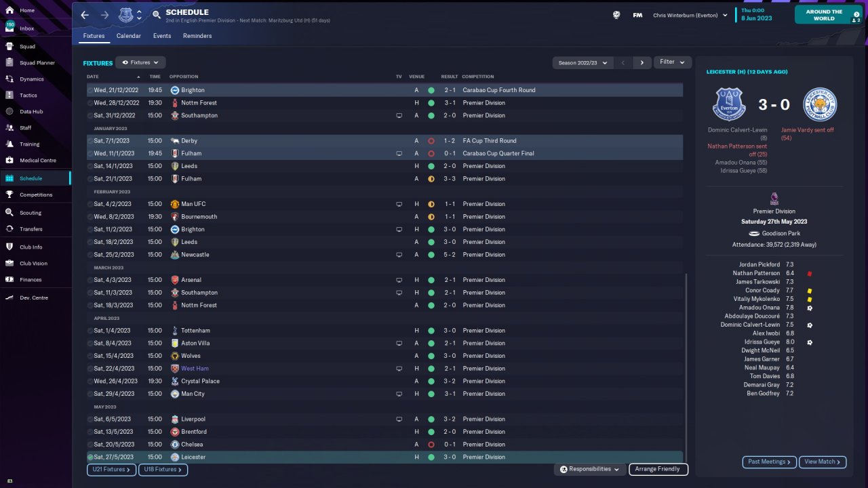Click the Around the World button
Viewport: 868px width, 488px height.
pos(828,15)
